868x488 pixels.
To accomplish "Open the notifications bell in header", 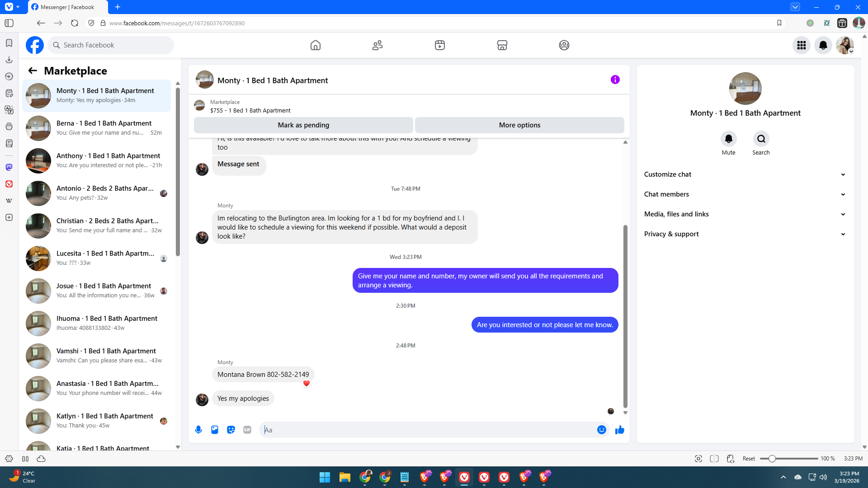I will pos(823,45).
